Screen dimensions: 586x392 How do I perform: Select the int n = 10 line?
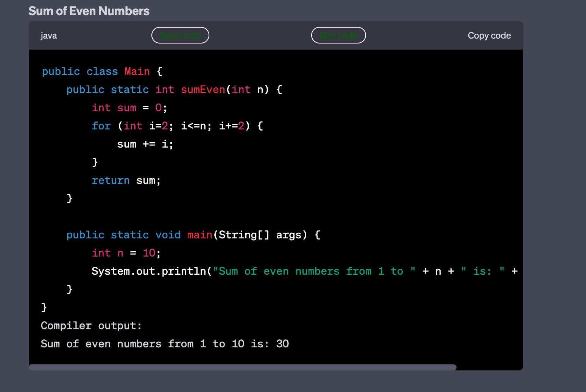tap(126, 253)
